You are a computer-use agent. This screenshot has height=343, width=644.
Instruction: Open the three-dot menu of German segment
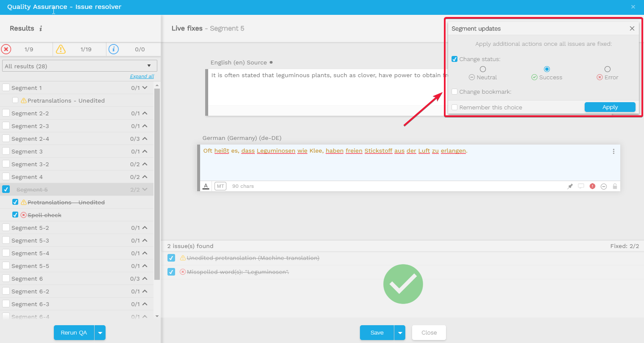coord(613,151)
